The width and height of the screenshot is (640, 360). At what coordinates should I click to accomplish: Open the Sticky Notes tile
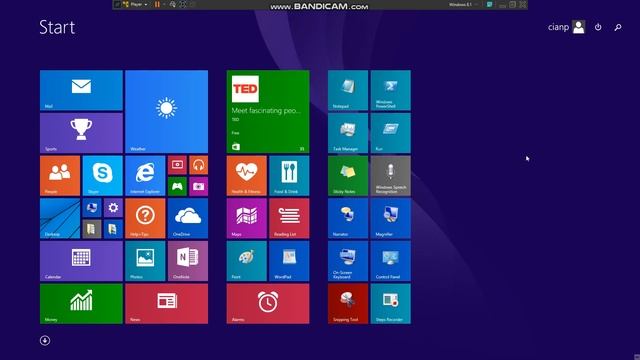(x=348, y=176)
